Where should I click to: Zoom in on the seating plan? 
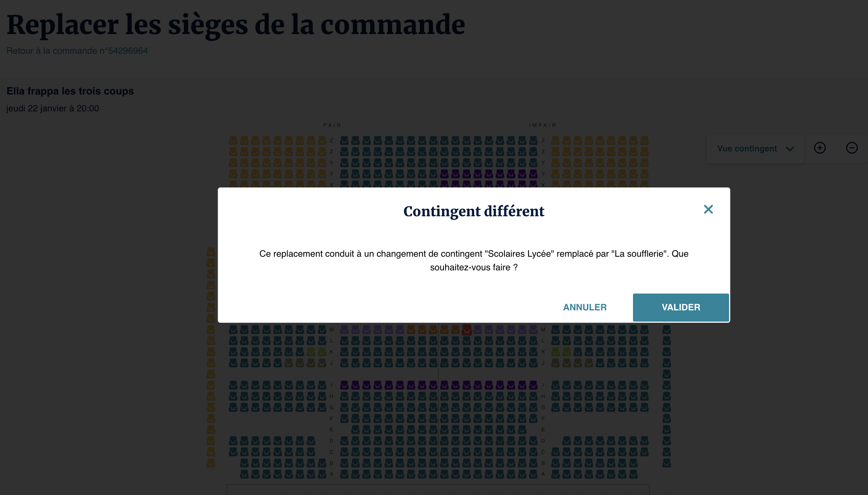pos(820,148)
